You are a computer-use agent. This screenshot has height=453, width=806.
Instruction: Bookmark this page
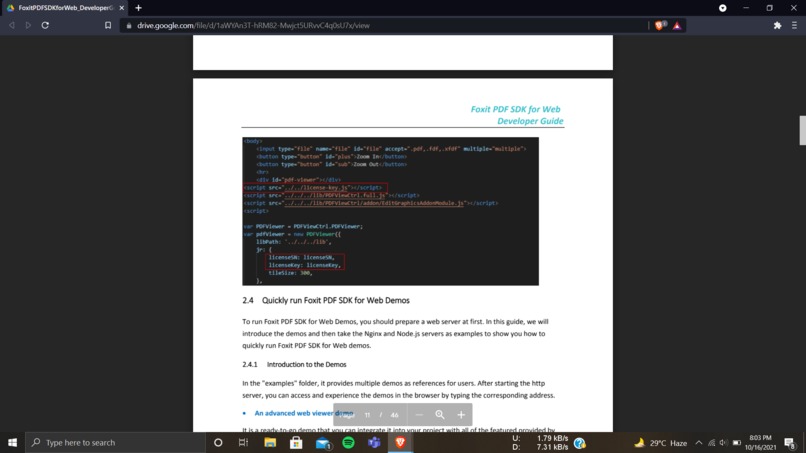(x=108, y=25)
